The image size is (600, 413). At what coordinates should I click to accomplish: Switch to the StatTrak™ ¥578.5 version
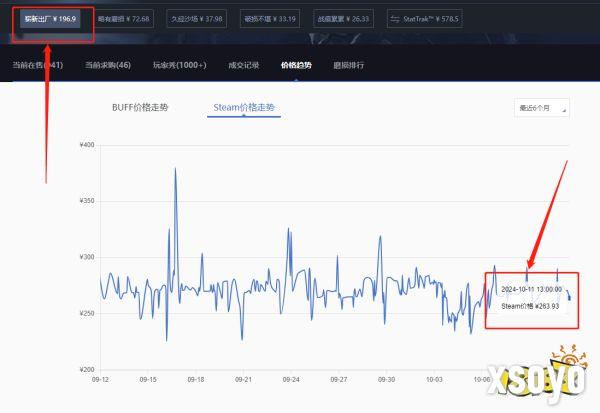pos(425,19)
